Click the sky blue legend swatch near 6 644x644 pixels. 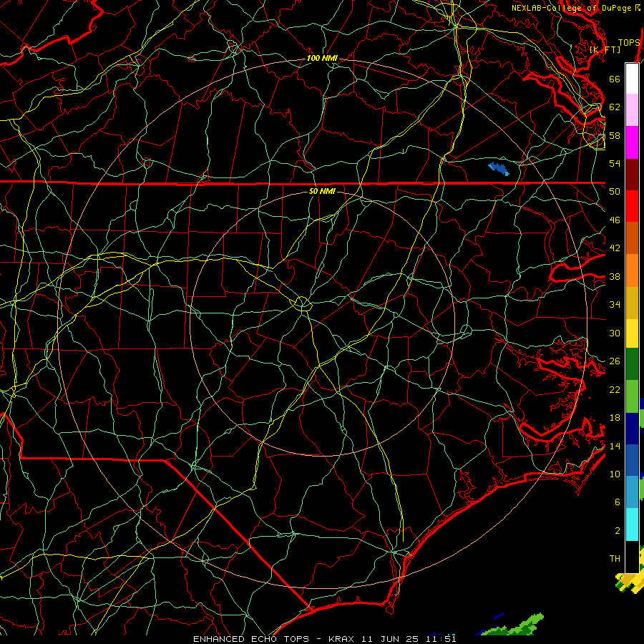632,492
